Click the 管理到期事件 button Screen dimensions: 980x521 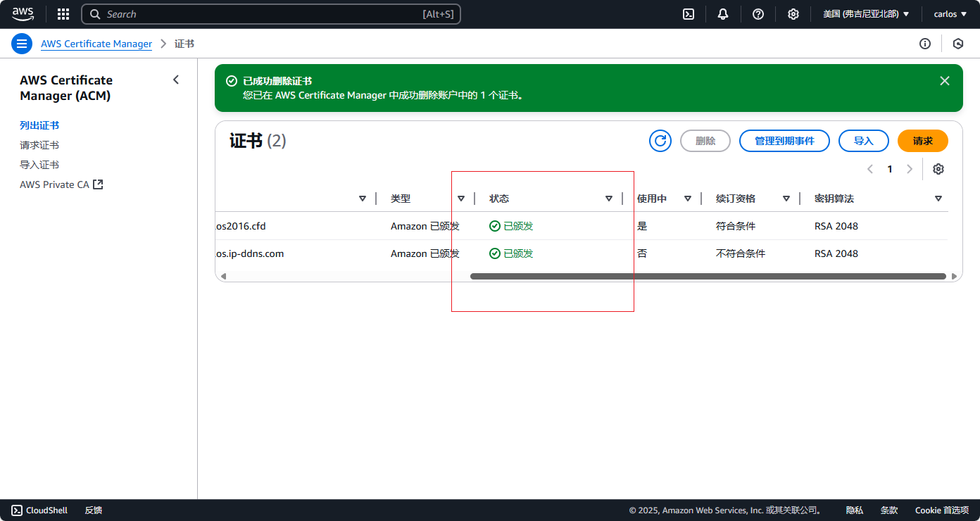(784, 141)
